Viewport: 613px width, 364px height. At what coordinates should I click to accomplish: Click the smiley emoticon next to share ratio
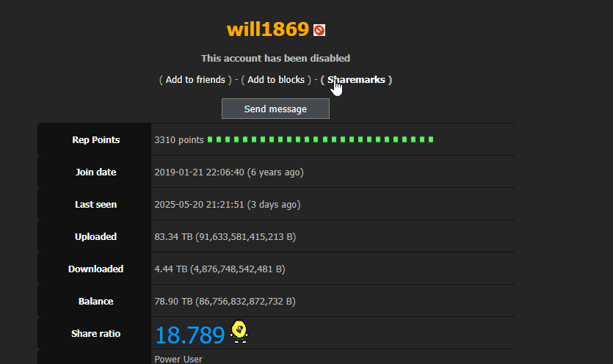(x=239, y=332)
